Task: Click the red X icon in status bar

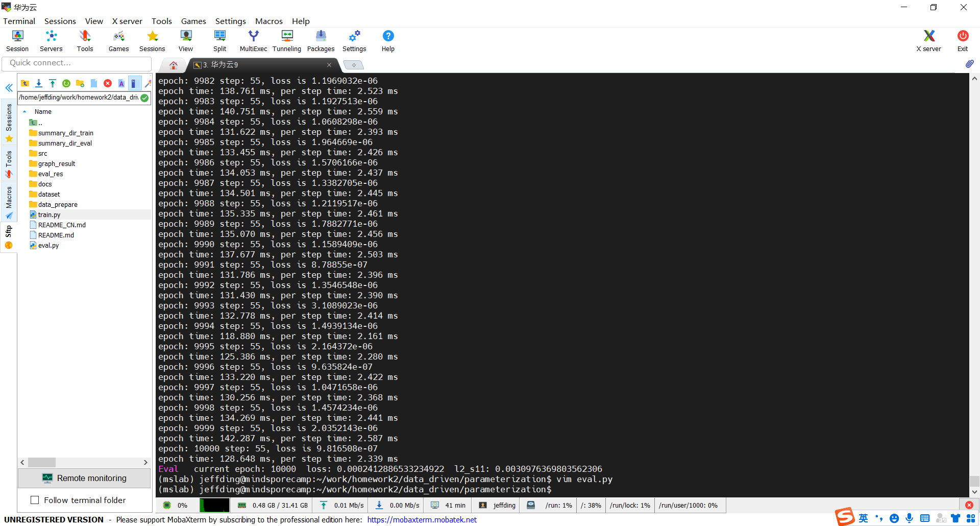Action: click(x=969, y=505)
